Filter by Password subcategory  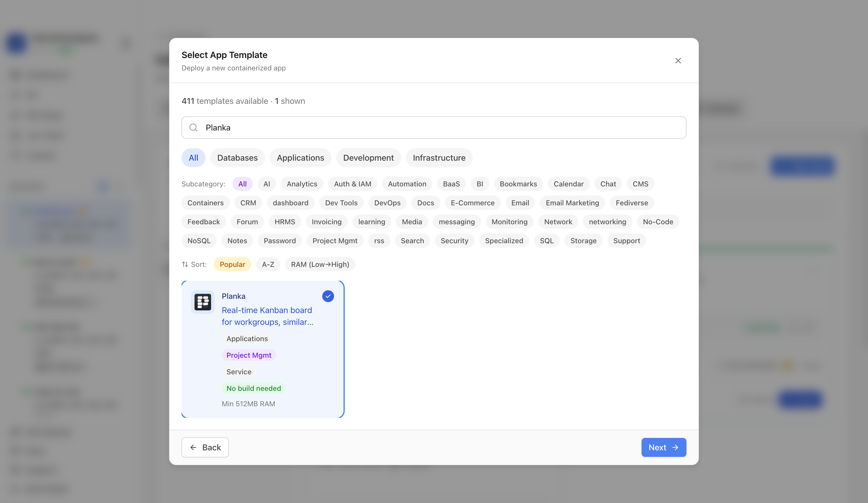tap(280, 241)
